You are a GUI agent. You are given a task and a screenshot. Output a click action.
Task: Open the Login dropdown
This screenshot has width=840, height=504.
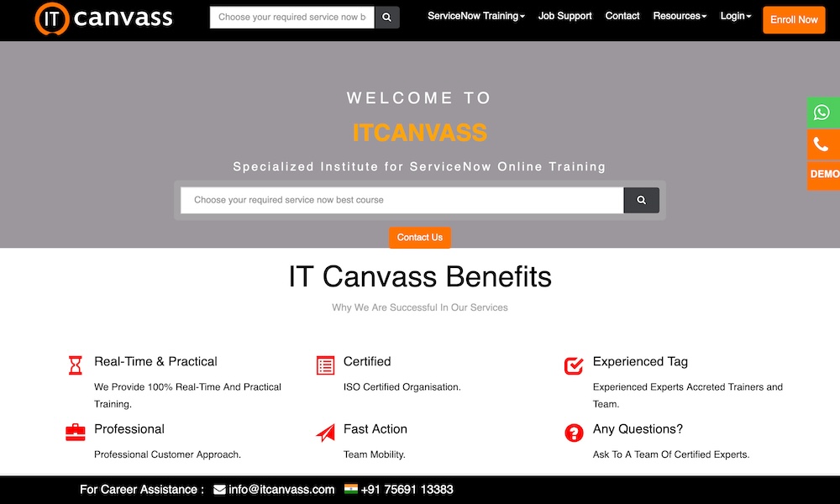(735, 16)
